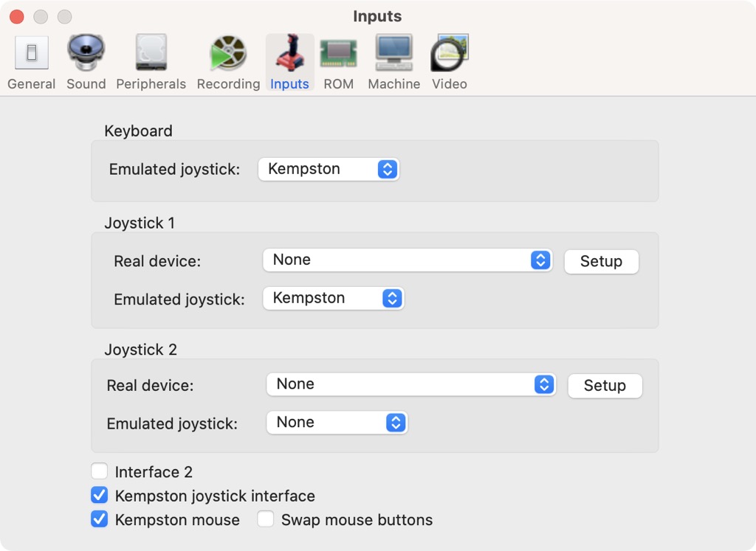756x551 pixels.
Task: Open the Sound preferences speaker icon
Action: click(x=86, y=54)
